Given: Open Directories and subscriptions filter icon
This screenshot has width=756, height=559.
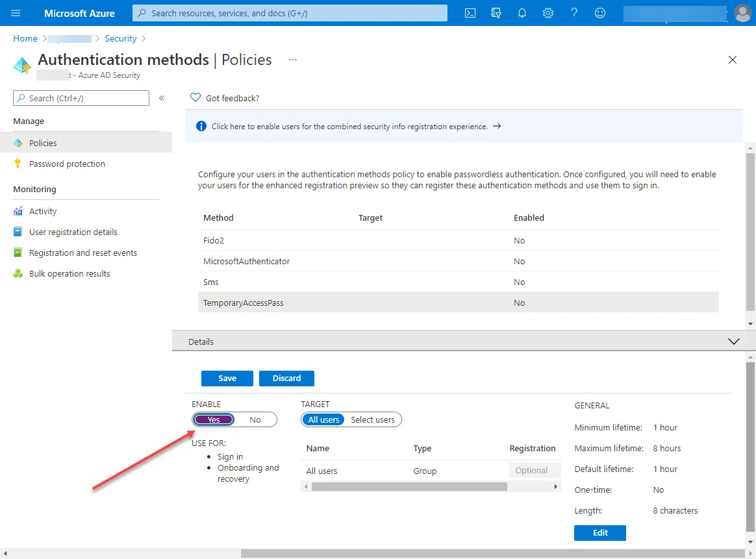Looking at the screenshot, I should click(x=496, y=13).
